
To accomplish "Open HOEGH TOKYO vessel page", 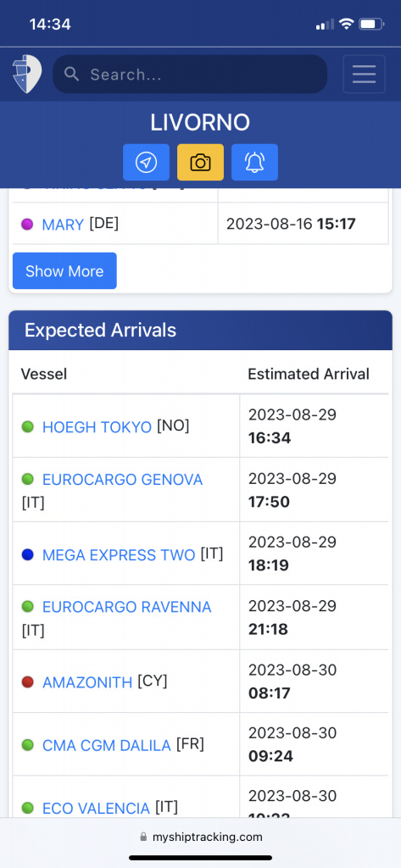I will (97, 427).
